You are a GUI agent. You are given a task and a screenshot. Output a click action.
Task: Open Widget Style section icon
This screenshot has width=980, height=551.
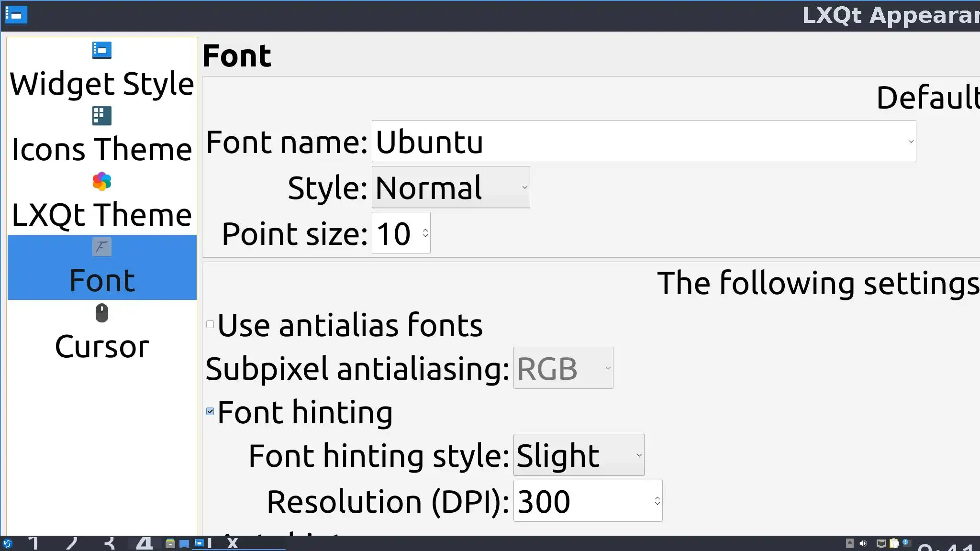[101, 50]
